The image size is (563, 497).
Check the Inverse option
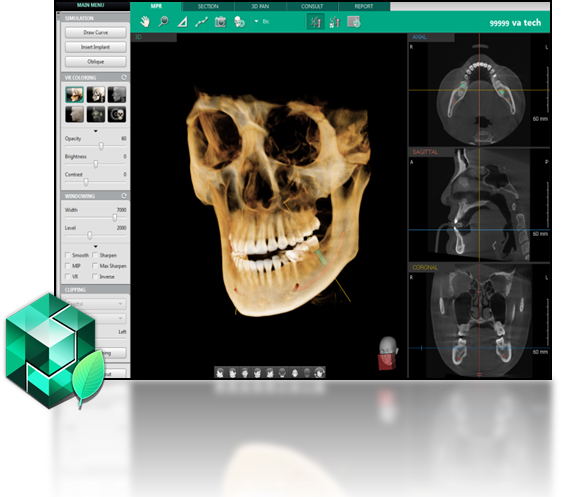[x=95, y=277]
